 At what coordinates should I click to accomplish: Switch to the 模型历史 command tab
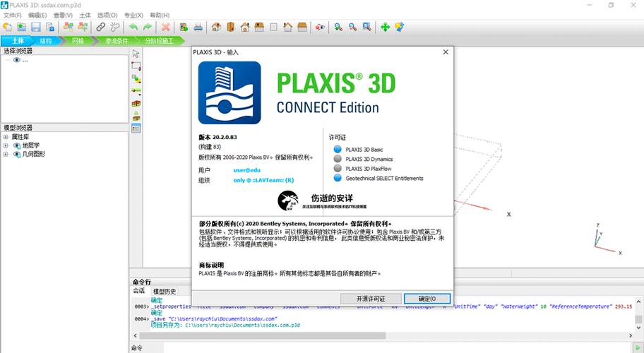[165, 291]
